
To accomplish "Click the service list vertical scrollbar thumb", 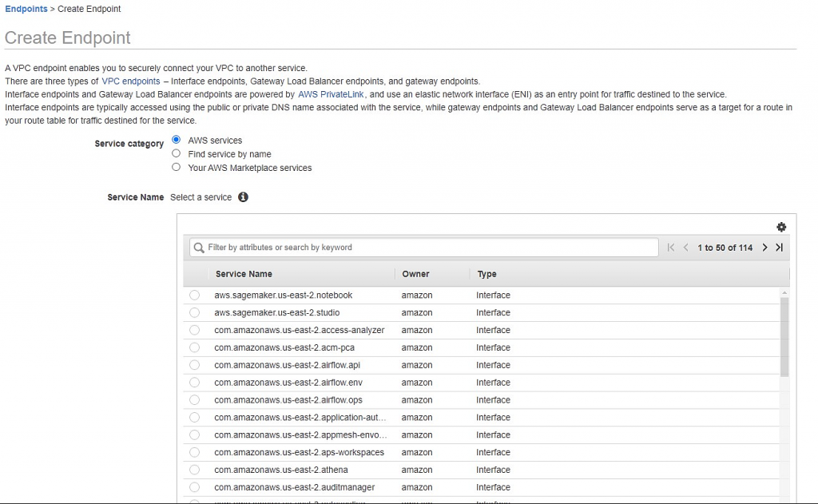I will pyautogui.click(x=784, y=337).
